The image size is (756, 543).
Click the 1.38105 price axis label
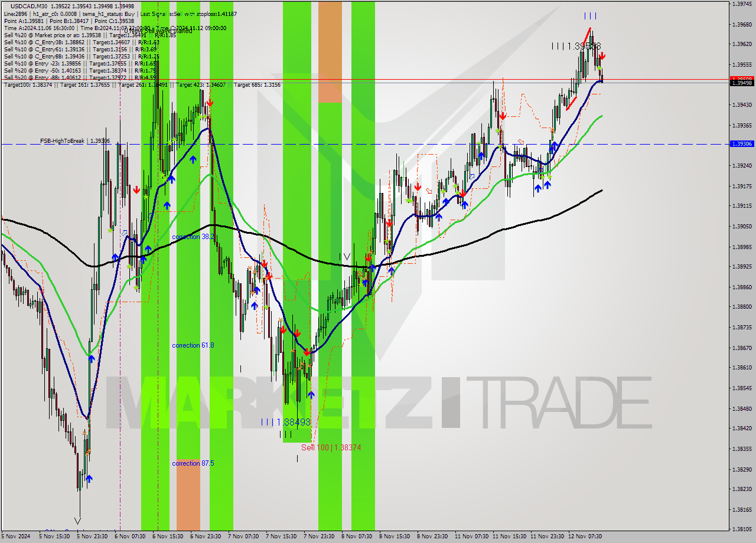(741, 529)
